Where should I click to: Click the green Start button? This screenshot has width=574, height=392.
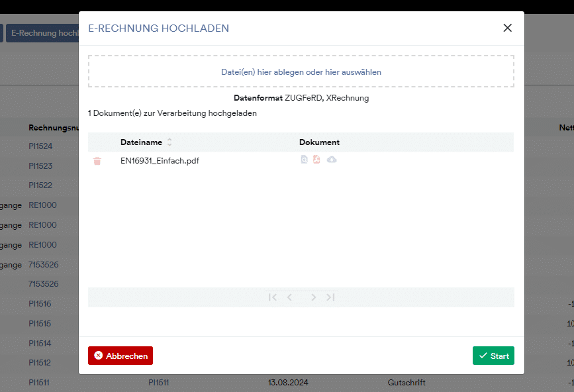(493, 356)
